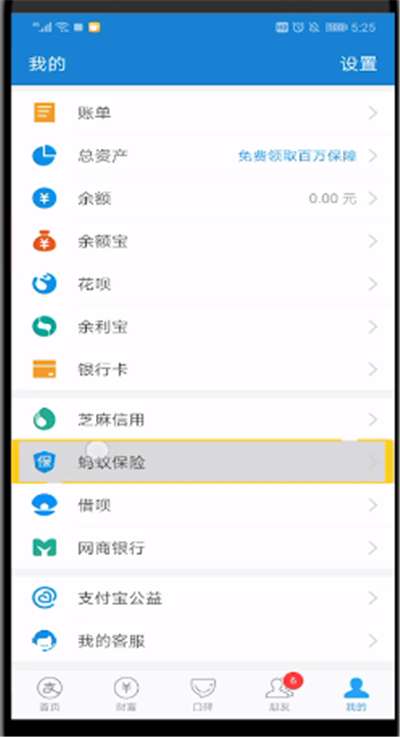The image size is (400, 737).
Task: Expand the 支付宝公益 row chevron arrow
Action: tap(373, 598)
